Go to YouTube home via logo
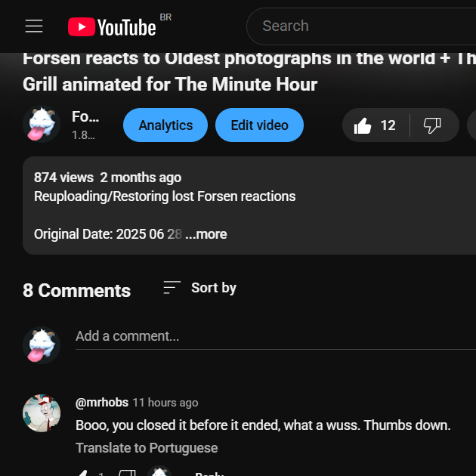The image size is (476, 476). (x=112, y=26)
